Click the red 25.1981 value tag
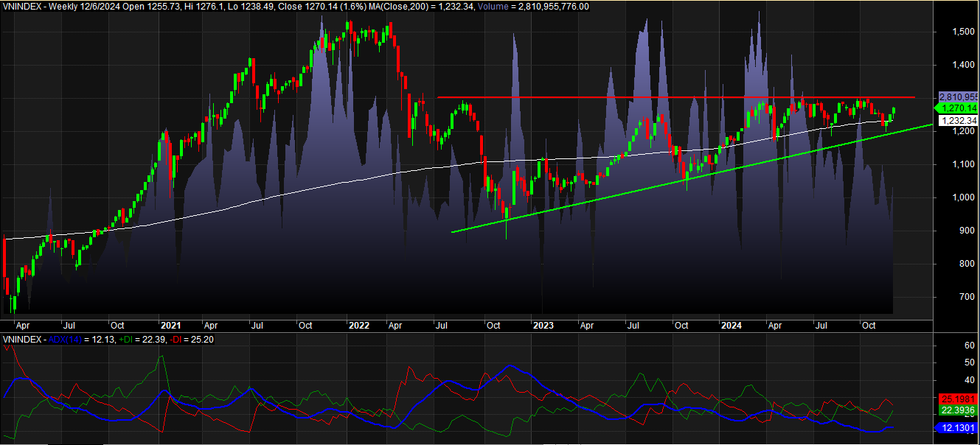980x445 pixels. (957, 399)
